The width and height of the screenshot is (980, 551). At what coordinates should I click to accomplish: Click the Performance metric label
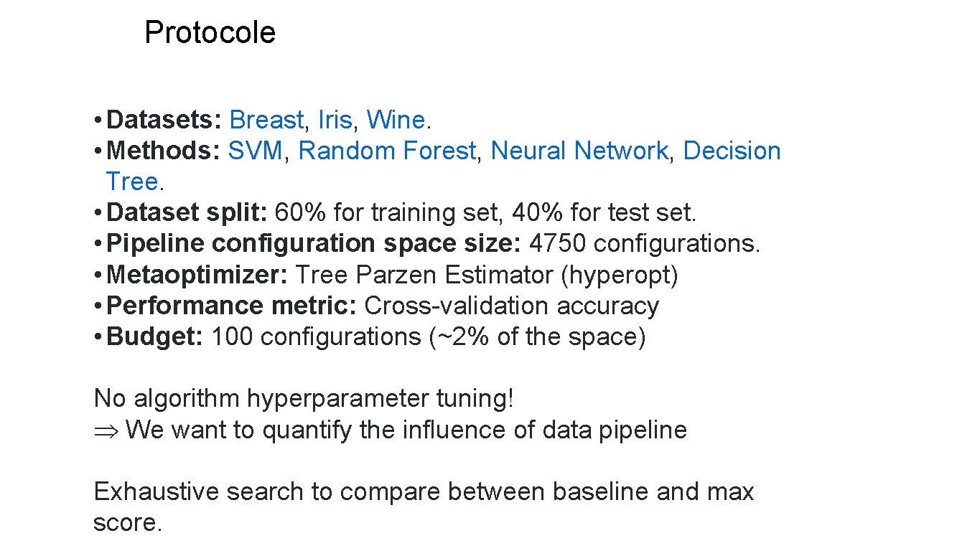point(231,306)
